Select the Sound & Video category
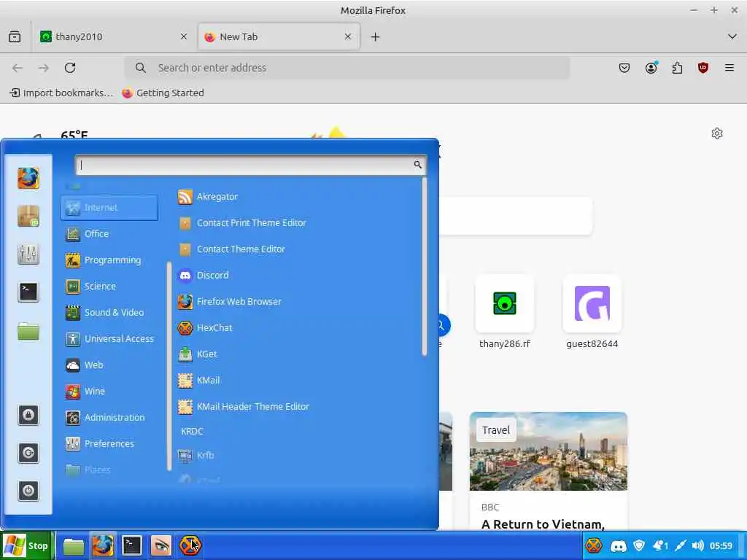Viewport: 747px width, 560px height. [105, 312]
